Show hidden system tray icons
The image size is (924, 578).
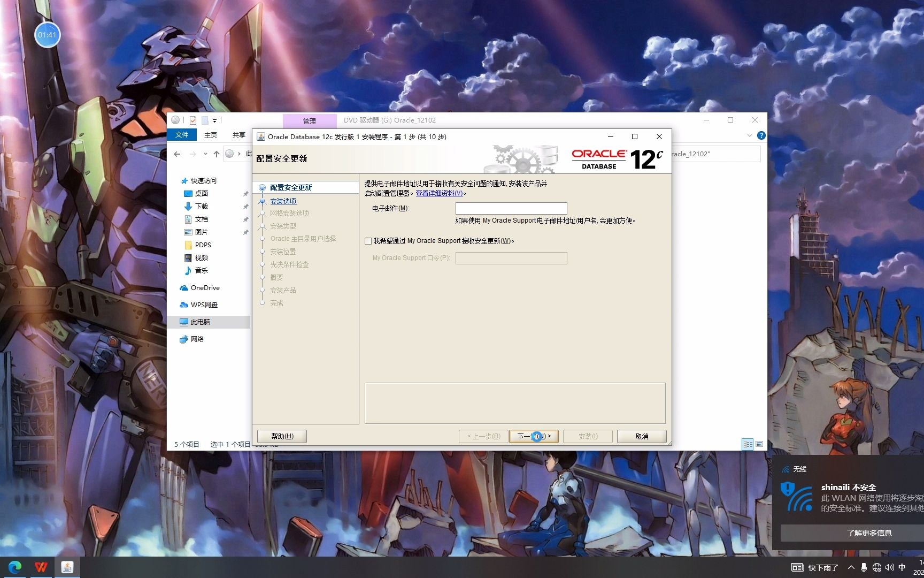(x=851, y=567)
